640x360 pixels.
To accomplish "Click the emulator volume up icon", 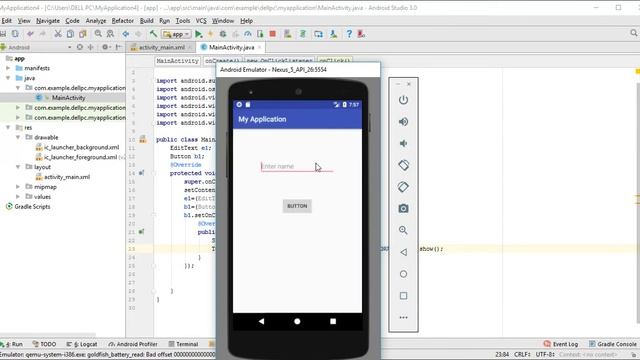I will [x=403, y=122].
